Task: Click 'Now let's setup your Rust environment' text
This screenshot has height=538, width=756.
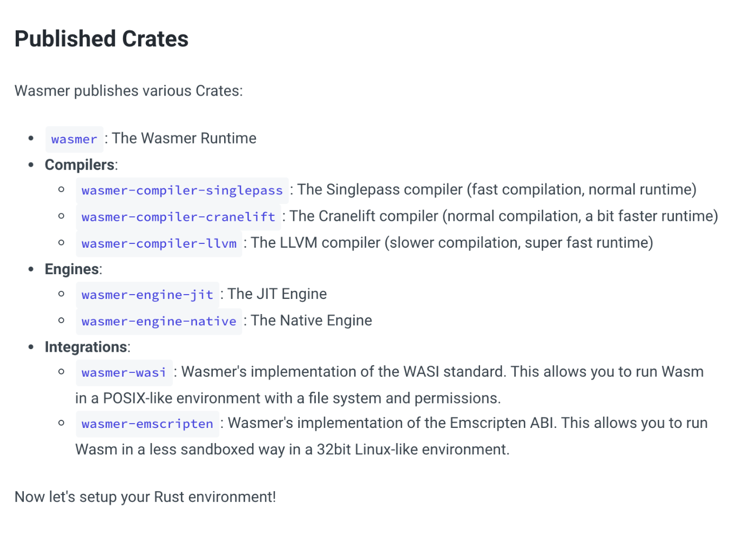Action: (x=145, y=496)
